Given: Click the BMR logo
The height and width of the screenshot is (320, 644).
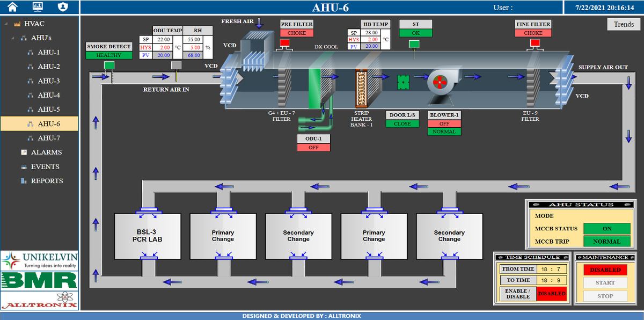Looking at the screenshot, I should coord(40,280).
